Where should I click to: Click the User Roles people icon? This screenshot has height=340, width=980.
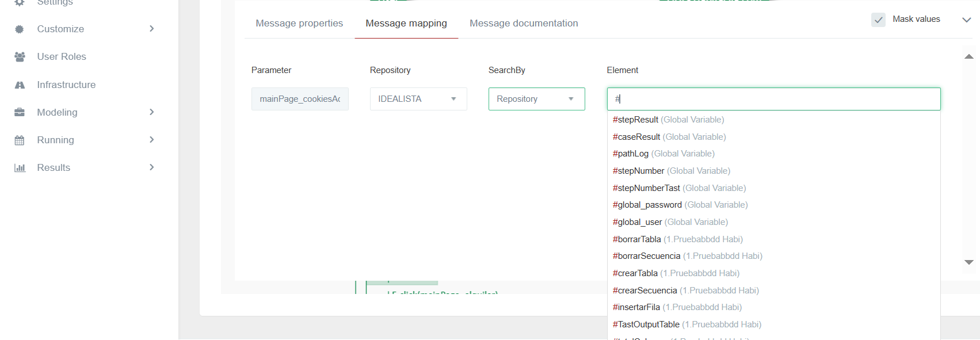[20, 57]
